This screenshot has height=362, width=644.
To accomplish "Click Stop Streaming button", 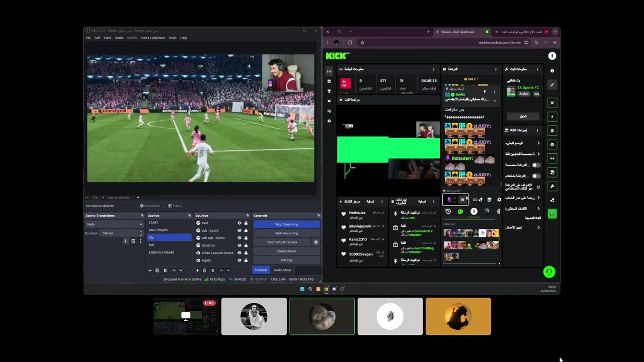I will click(287, 224).
